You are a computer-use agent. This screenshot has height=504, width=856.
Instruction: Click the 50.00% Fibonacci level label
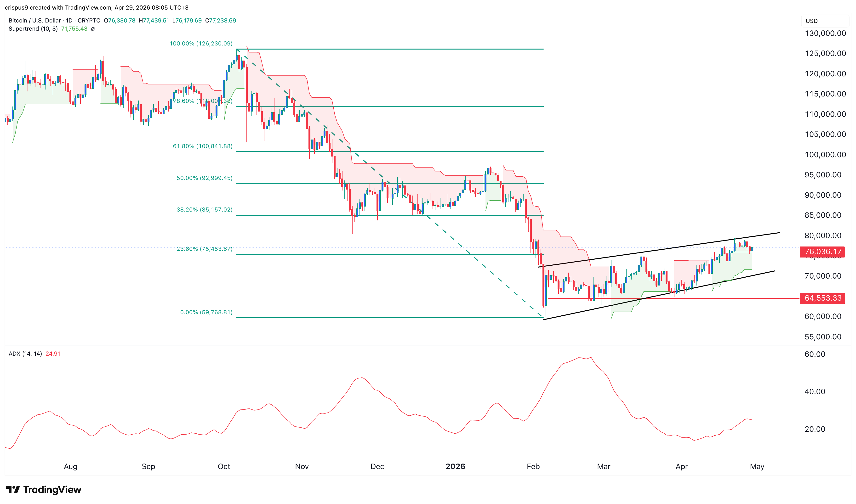[204, 178]
